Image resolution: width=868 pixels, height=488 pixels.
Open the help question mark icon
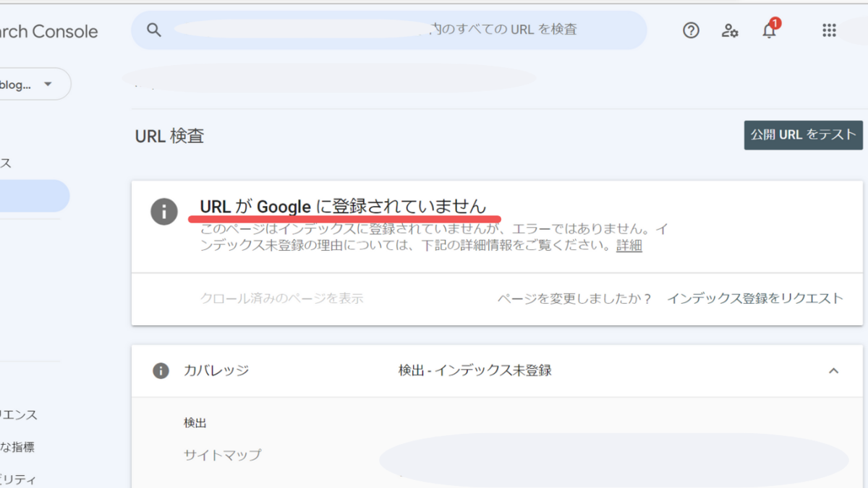[x=692, y=30]
